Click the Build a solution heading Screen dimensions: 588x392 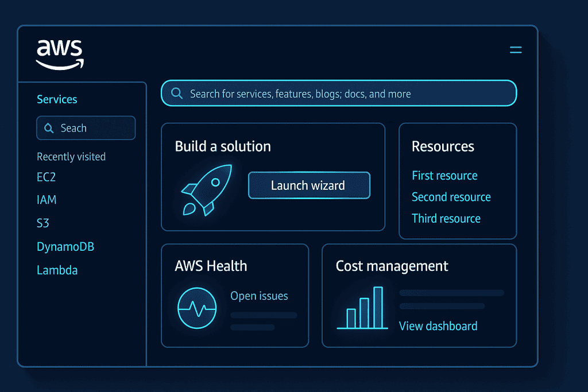223,146
